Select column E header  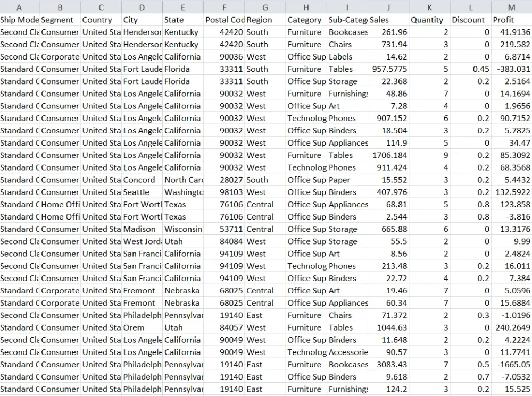(x=183, y=7)
